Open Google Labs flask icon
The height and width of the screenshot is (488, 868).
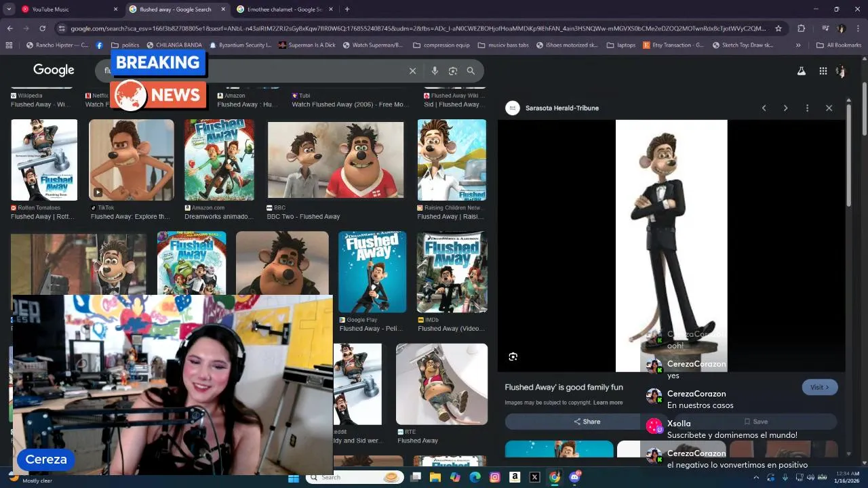tap(801, 70)
